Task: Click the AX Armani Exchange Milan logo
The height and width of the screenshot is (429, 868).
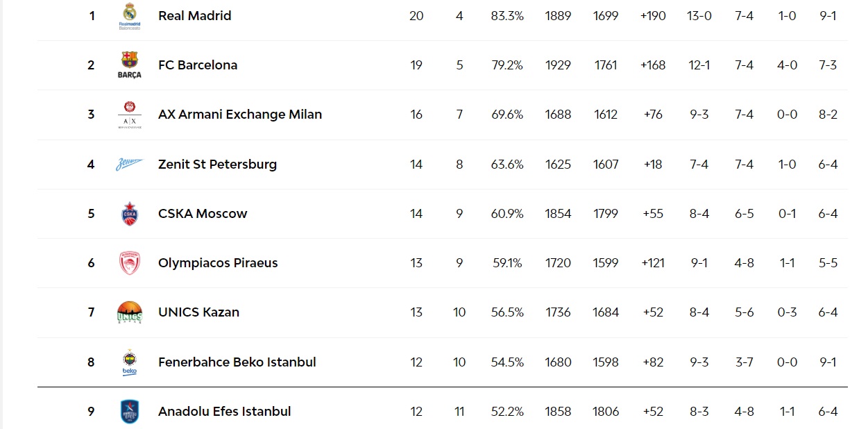Action: (x=130, y=115)
